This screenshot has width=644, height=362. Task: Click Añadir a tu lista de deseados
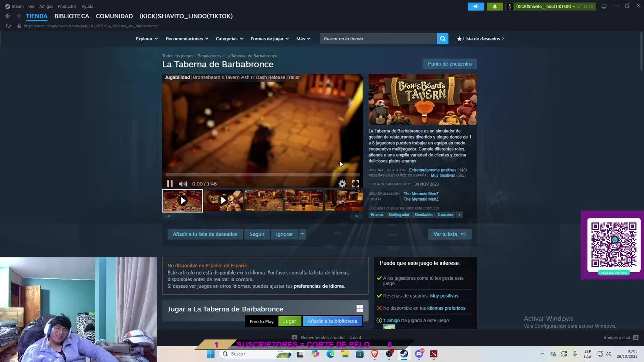pyautogui.click(x=205, y=234)
